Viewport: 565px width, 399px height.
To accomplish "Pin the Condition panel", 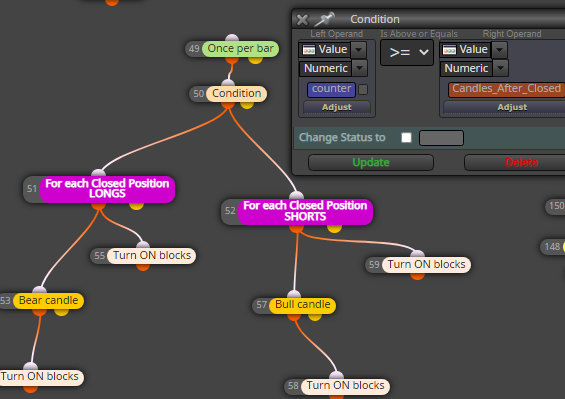I will (325, 19).
